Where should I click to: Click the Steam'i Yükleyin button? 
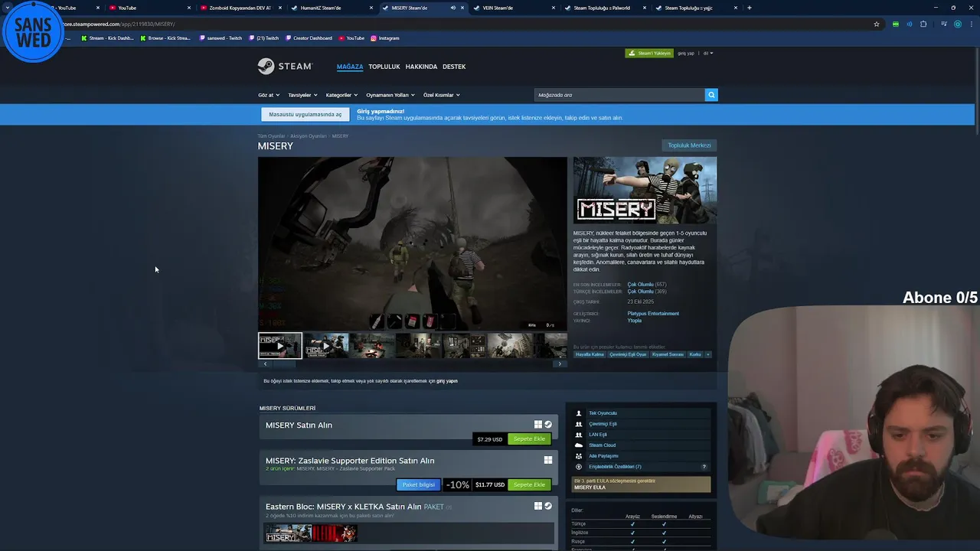pos(649,54)
